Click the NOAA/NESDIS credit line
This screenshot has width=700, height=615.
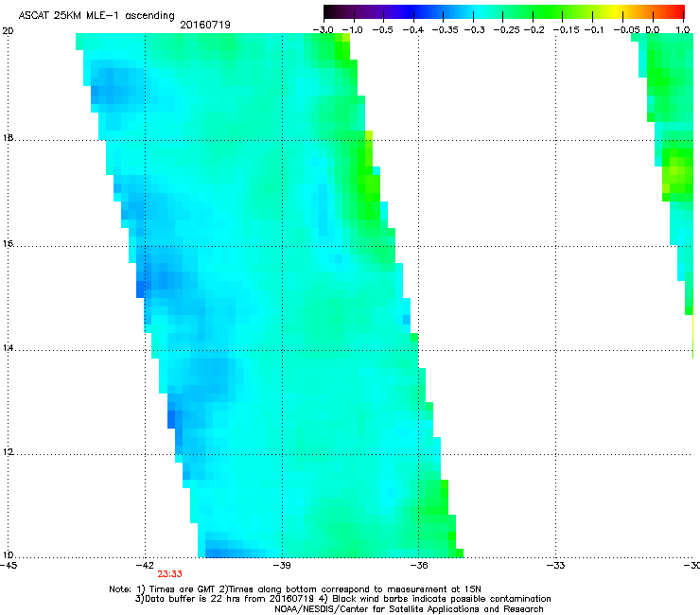[409, 609]
